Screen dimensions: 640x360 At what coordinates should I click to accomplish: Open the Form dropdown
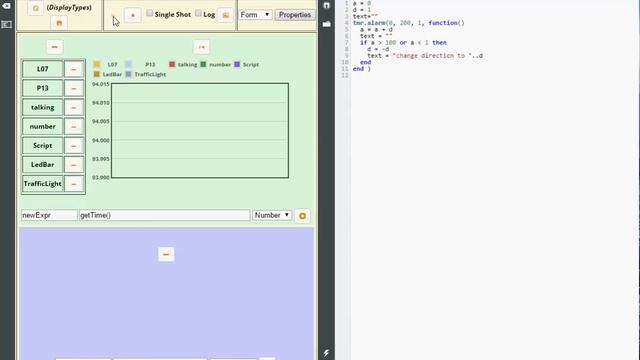[255, 15]
